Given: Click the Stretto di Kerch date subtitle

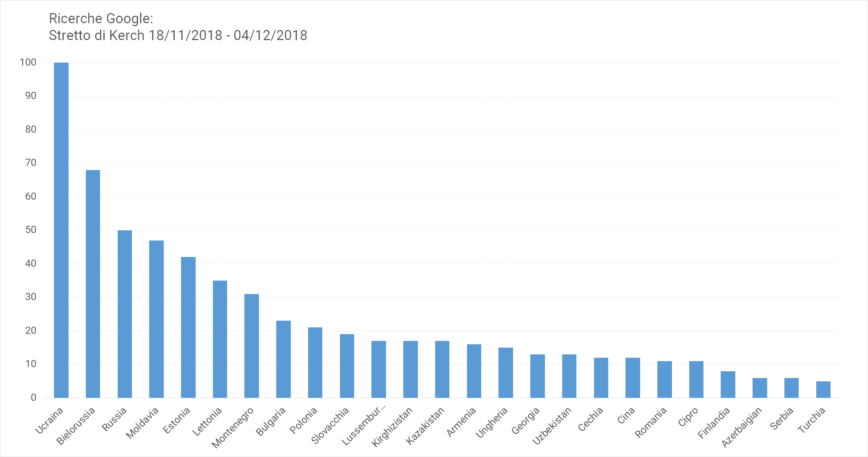Looking at the screenshot, I should click(178, 35).
